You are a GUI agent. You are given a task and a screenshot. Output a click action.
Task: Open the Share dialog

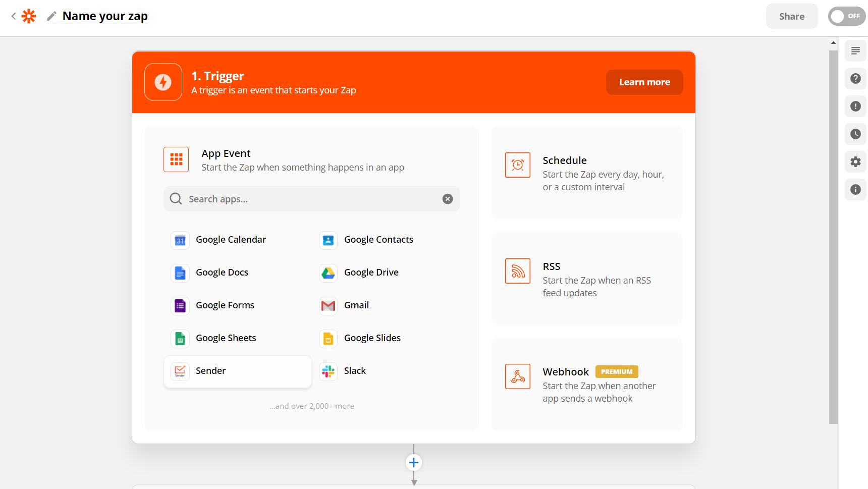pos(791,16)
